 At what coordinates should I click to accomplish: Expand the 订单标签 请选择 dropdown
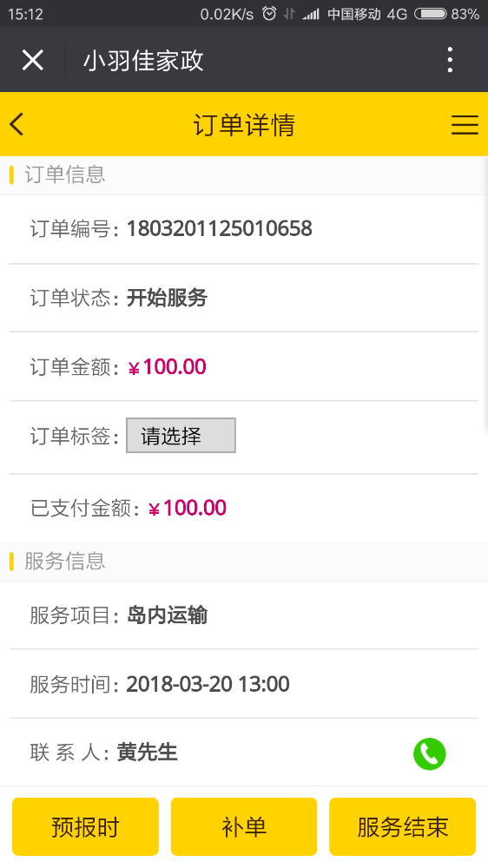point(181,436)
